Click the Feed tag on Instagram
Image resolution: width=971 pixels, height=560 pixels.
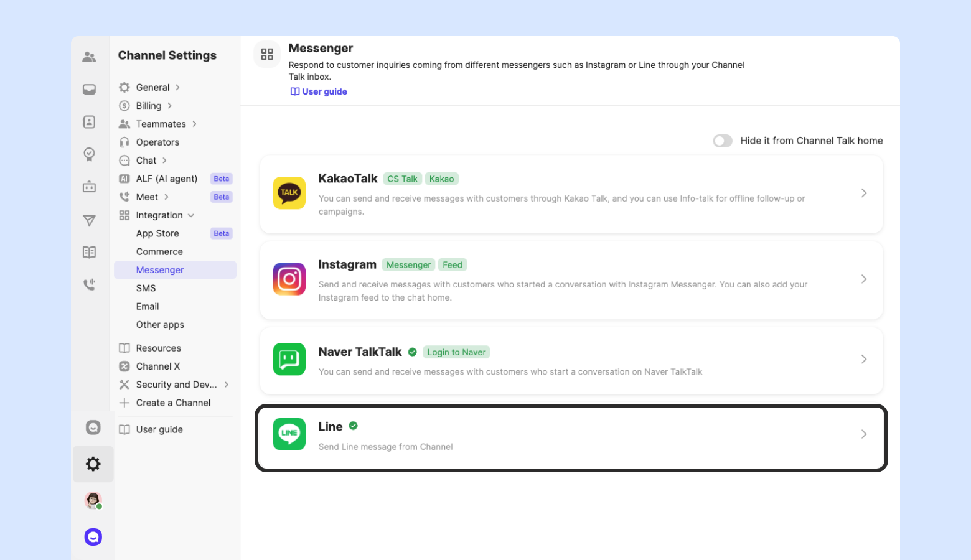[453, 265]
